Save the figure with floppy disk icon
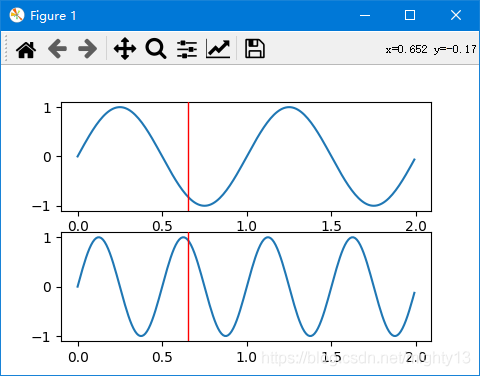The height and width of the screenshot is (376, 480). [255, 49]
